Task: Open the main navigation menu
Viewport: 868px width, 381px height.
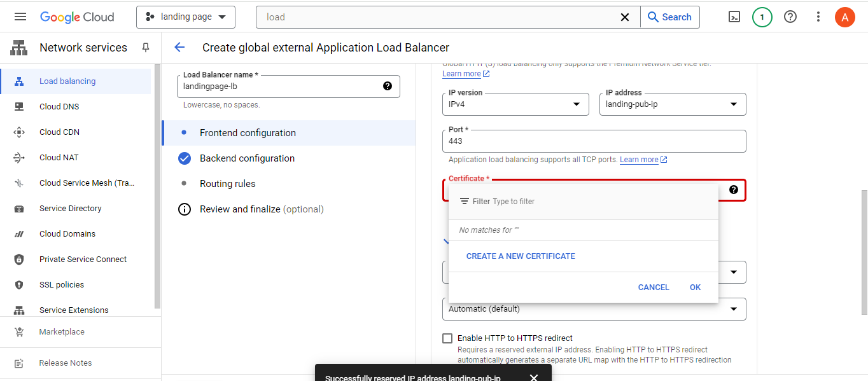Action: (x=20, y=17)
